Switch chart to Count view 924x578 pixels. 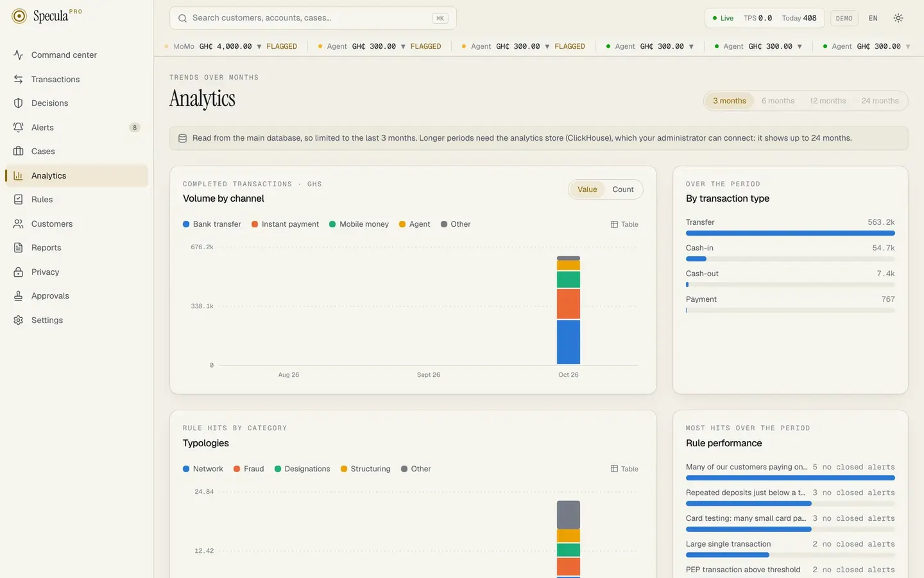coord(623,189)
